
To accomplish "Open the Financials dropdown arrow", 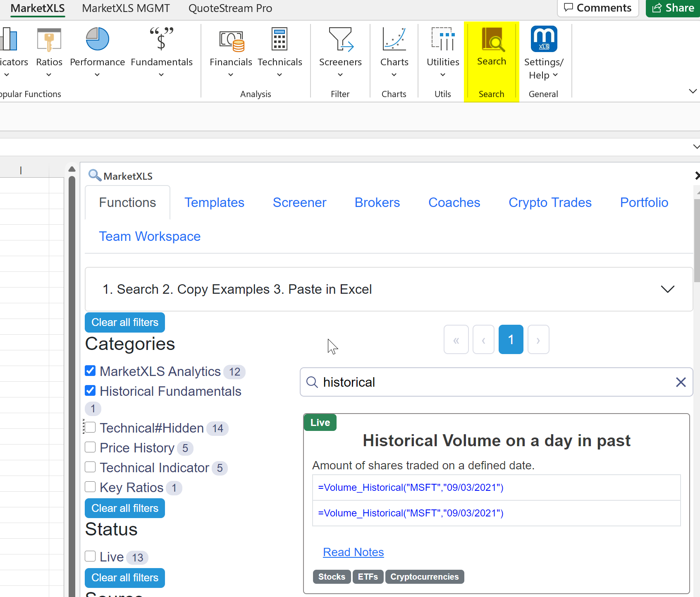I will (231, 75).
